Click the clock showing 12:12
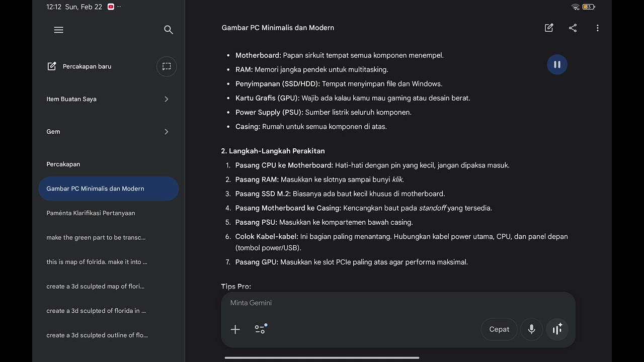Screen dimensions: 644x362 tap(53, 7)
